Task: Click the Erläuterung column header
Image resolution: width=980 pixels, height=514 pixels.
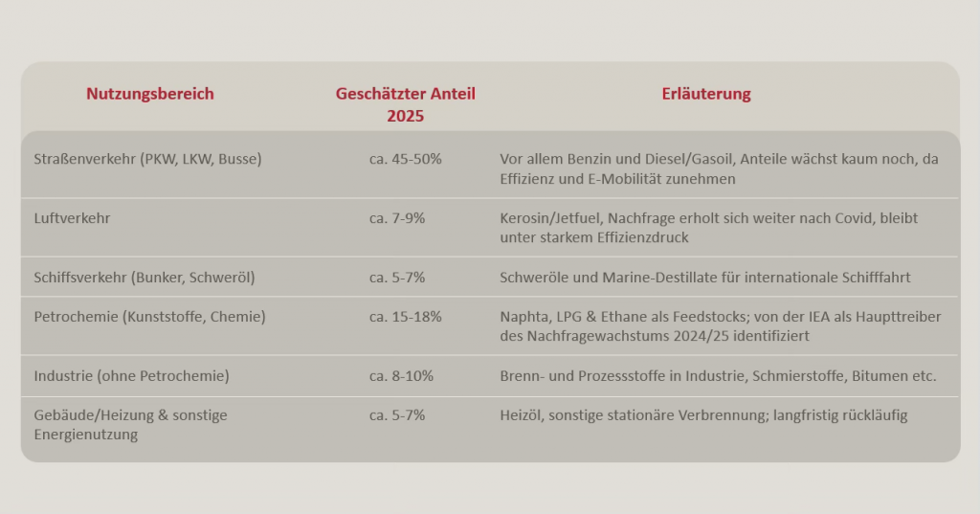Action: [706, 94]
